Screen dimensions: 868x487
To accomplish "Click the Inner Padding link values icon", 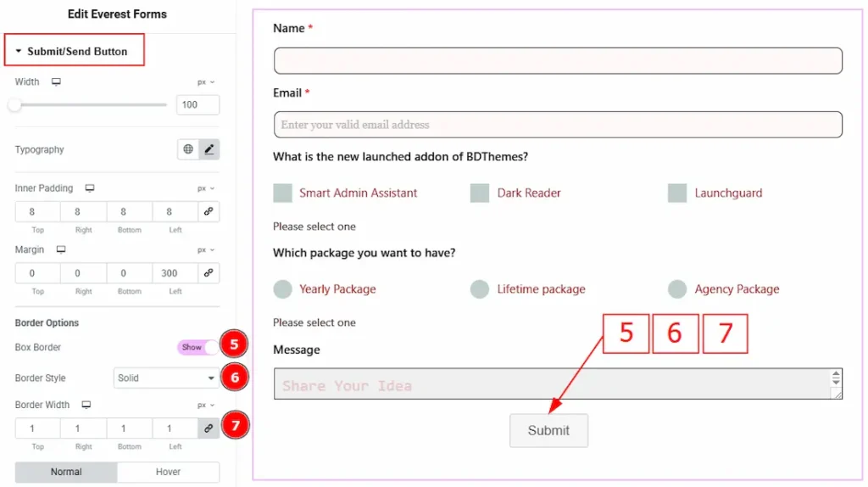I will click(209, 212).
